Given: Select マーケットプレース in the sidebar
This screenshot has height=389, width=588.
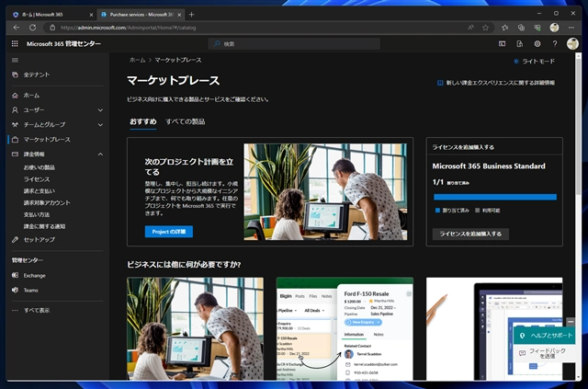Looking at the screenshot, I should tap(47, 139).
